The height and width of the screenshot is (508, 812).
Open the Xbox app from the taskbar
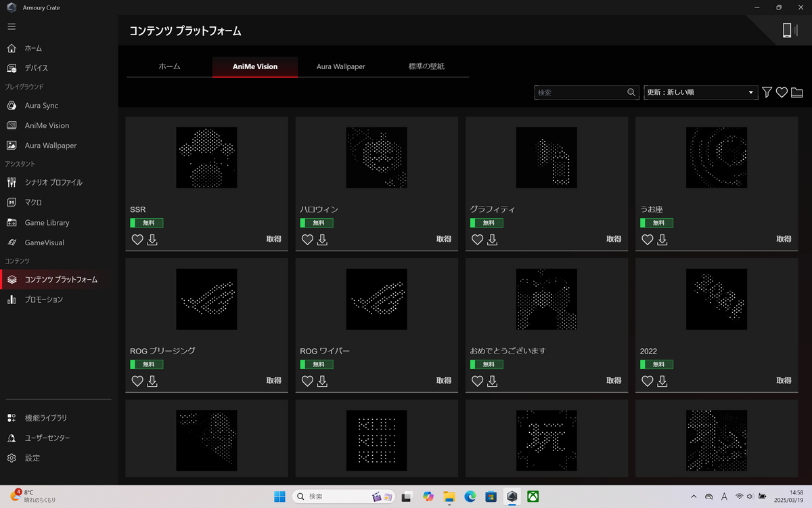coord(533,496)
